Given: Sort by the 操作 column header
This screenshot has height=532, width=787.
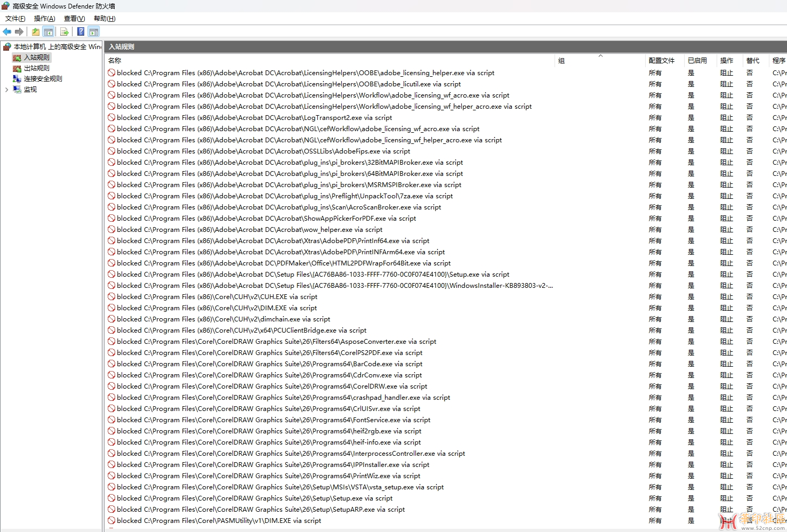Looking at the screenshot, I should pyautogui.click(x=729, y=61).
